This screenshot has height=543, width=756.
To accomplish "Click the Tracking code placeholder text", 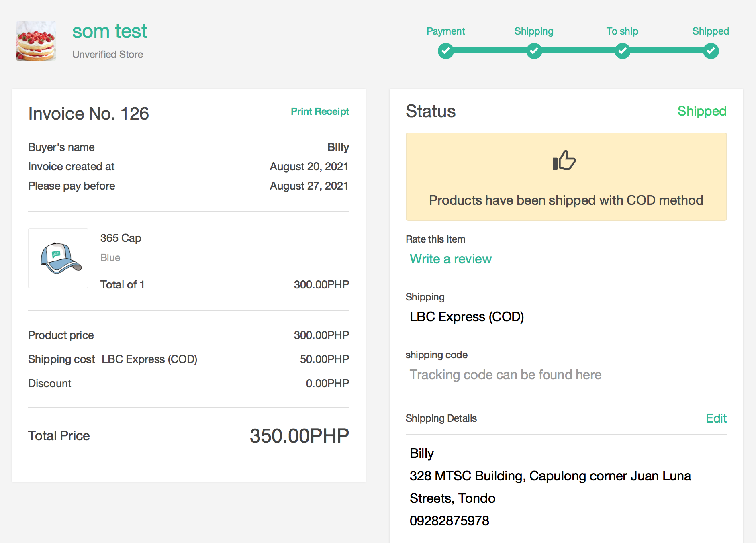I will (505, 375).
